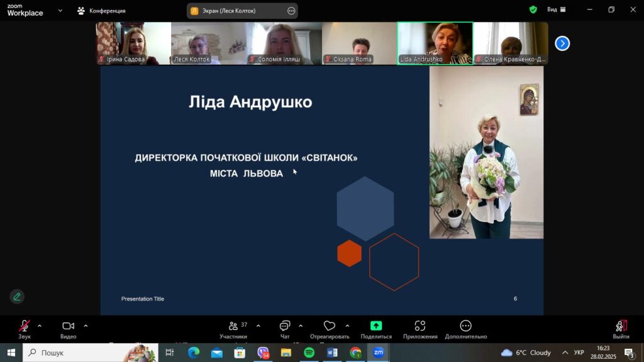This screenshot has height=362, width=644.
Task: Open the Приложения apps icon
Action: [420, 326]
